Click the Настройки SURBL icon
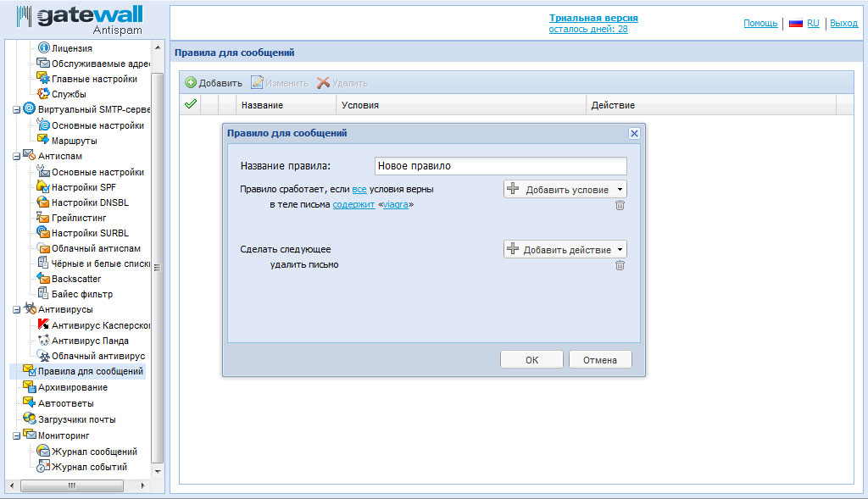The height and width of the screenshot is (499, 868). pos(43,232)
